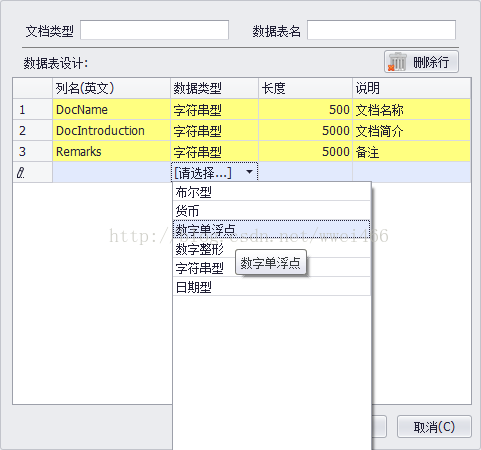The image size is (481, 450).
Task: Click the DocIntroduction column name cell
Action: (x=111, y=131)
